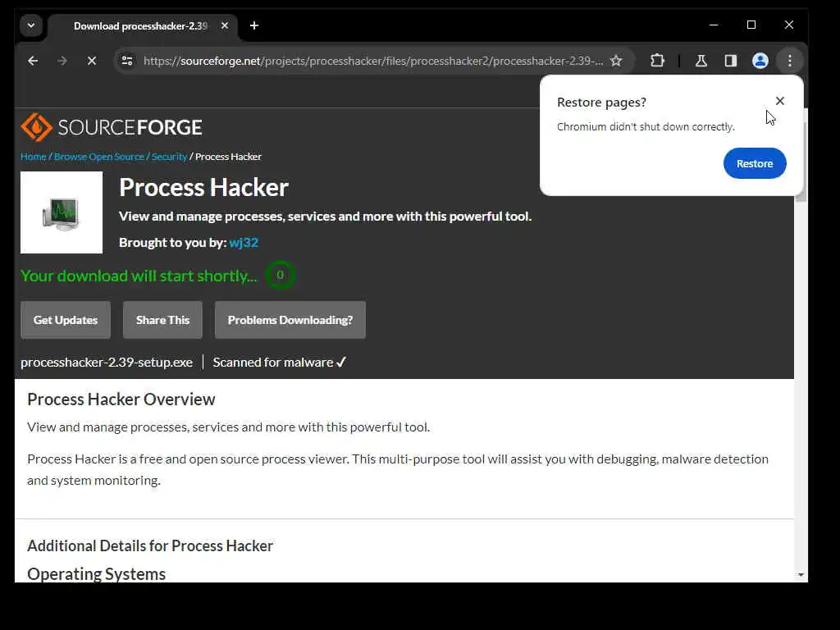Select the Download processhacker-2.39 tab
This screenshot has width=840, height=630.
click(140, 25)
